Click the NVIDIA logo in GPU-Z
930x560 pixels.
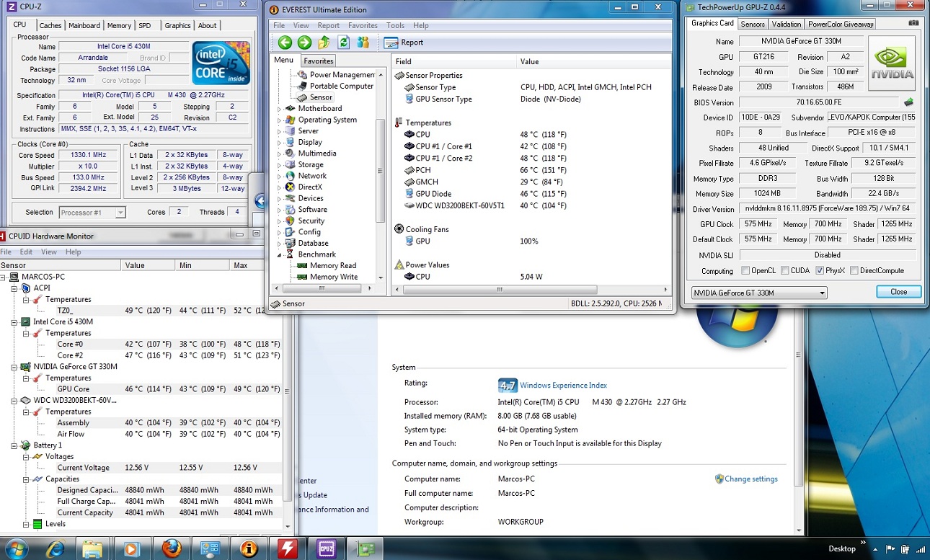coord(892,64)
